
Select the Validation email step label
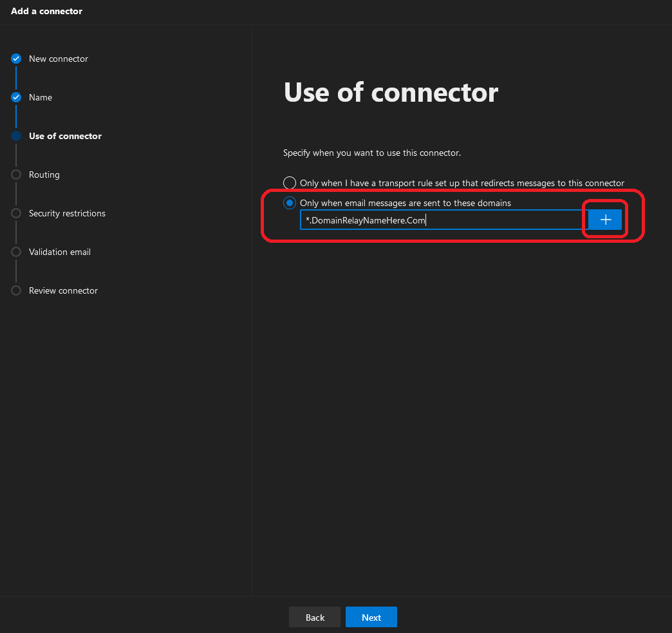[60, 252]
